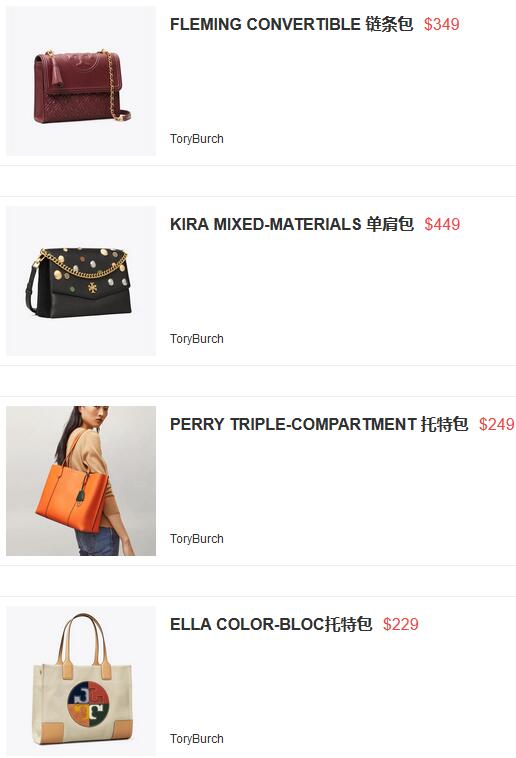The image size is (516, 758).
Task: Click ToryBurch brand under Ella Color-Bloc
Action: click(x=197, y=739)
